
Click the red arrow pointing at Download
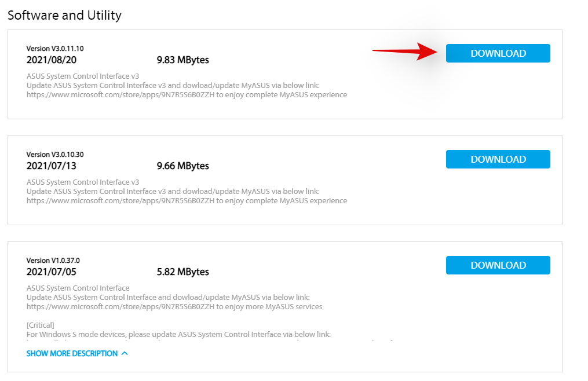[404, 53]
